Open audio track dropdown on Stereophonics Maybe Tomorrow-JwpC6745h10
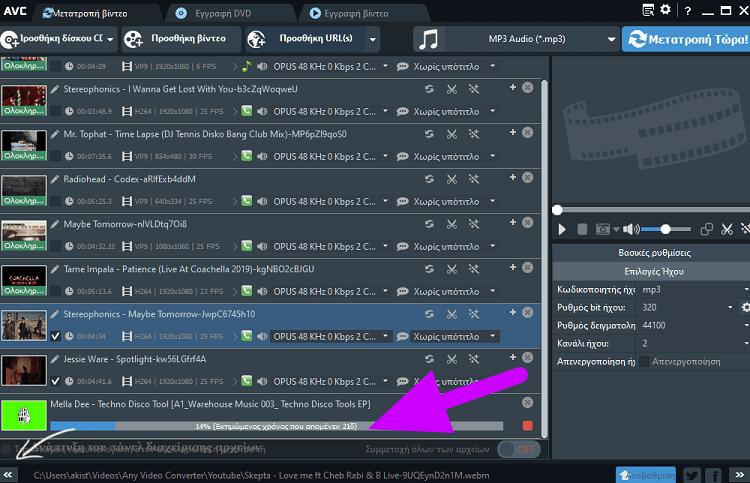 click(331, 336)
